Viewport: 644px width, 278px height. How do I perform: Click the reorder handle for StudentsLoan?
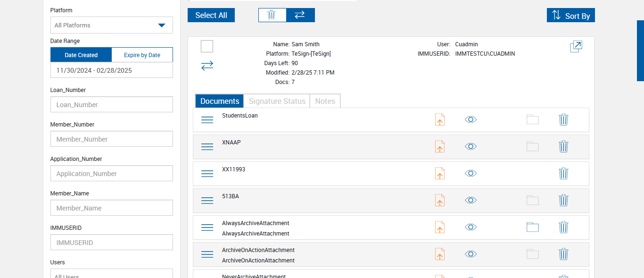(207, 120)
